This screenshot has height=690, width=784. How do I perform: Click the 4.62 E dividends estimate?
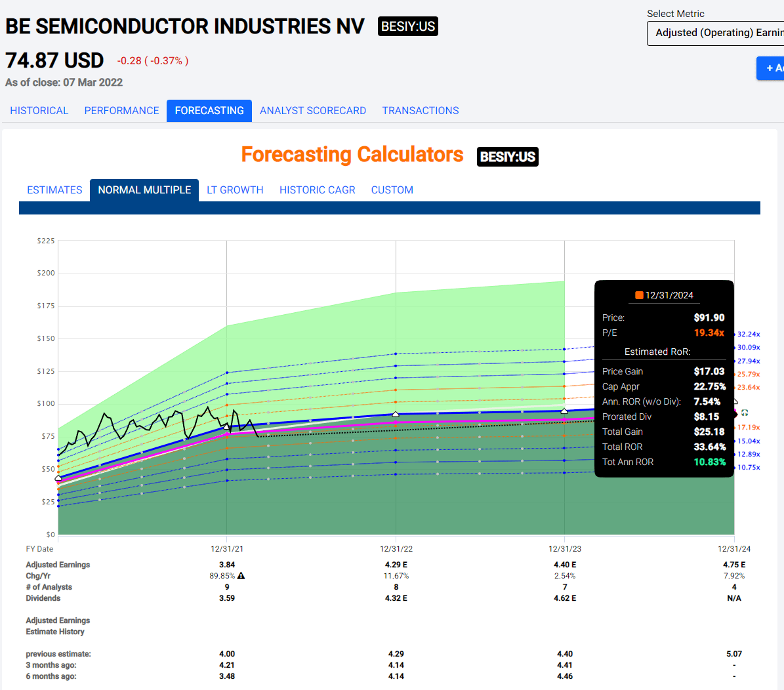pos(565,598)
